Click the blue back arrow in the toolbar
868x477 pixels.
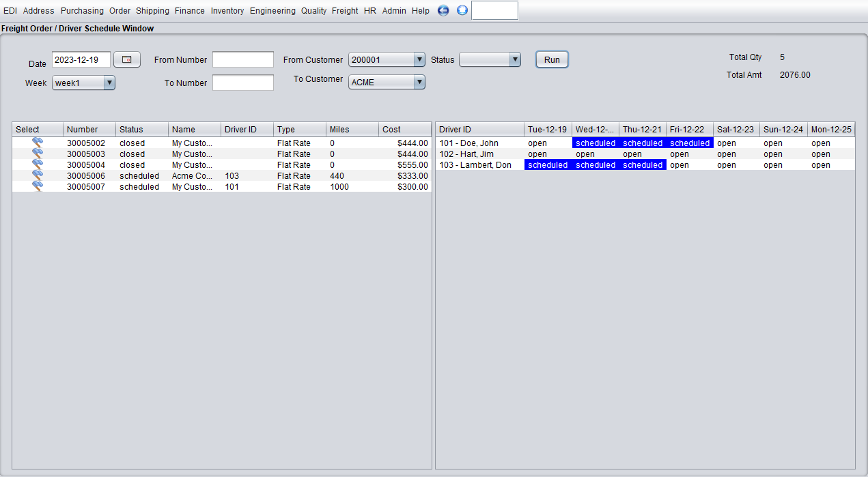click(x=443, y=10)
